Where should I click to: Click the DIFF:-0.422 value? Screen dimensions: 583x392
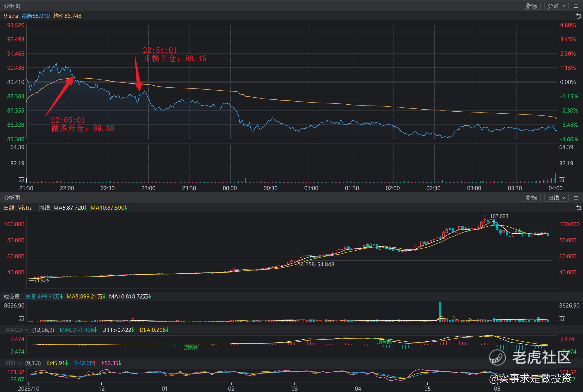(118, 330)
